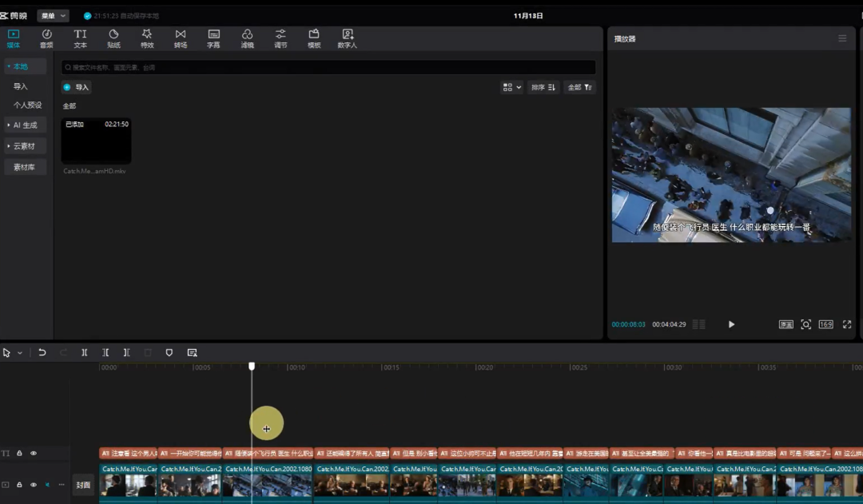Select the subtitle clip starting 可是 问题来了
This screenshot has height=504, width=863.
point(804,454)
